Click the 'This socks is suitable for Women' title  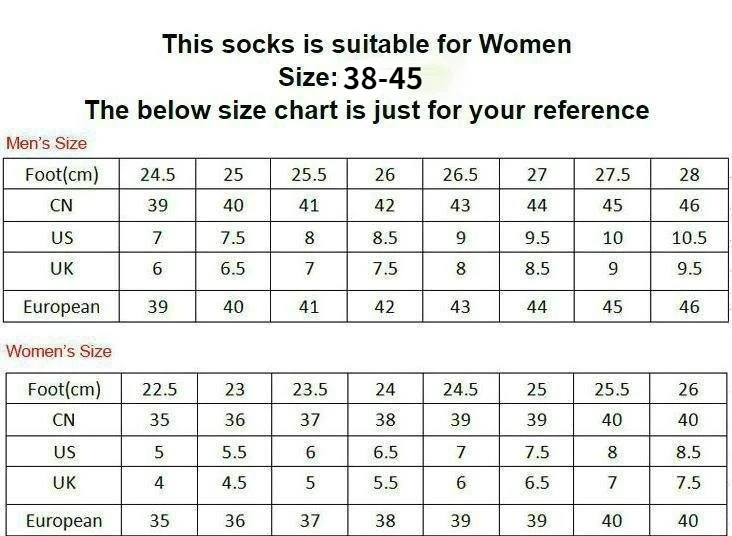coord(366,44)
